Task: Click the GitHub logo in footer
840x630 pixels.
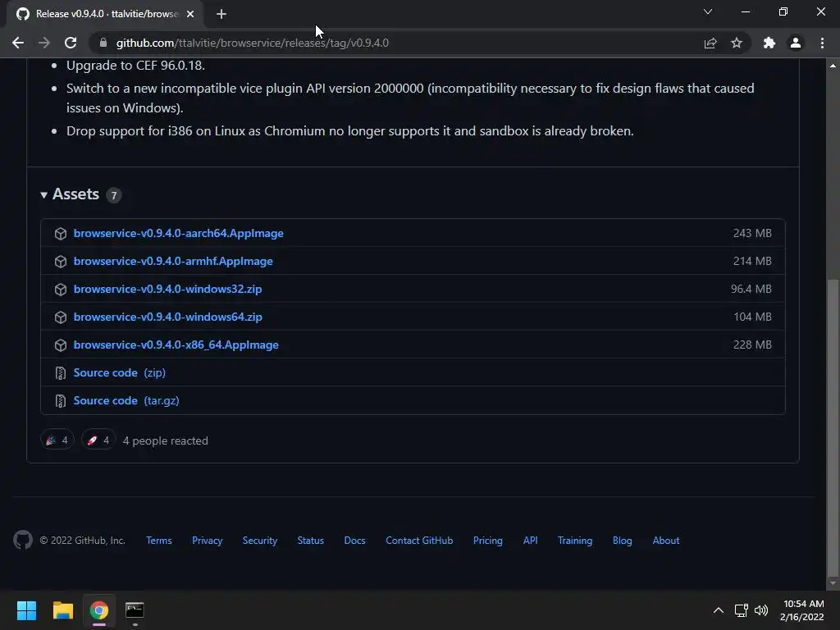Action: coord(23,540)
